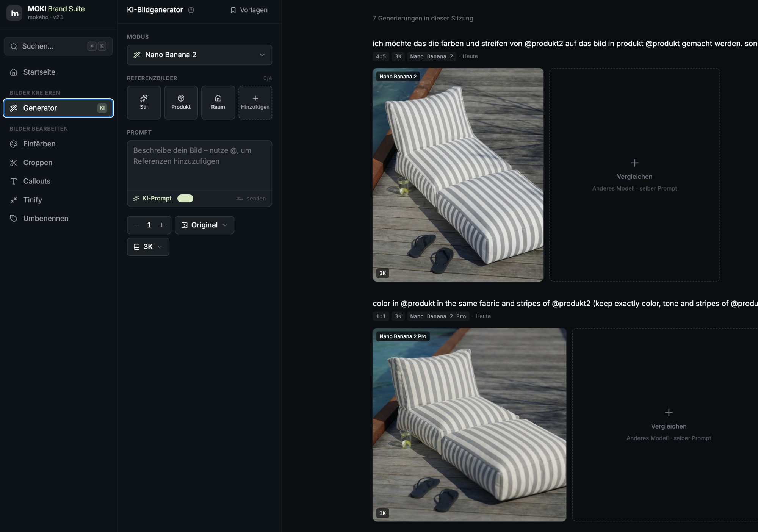Click the Umbenennen tag icon
The image size is (758, 532).
pyautogui.click(x=14, y=219)
